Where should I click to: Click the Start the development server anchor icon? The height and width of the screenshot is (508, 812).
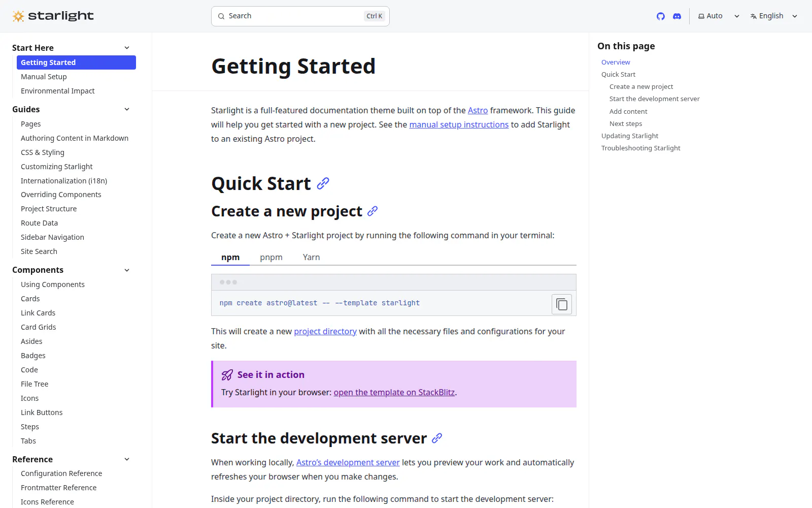(x=437, y=438)
